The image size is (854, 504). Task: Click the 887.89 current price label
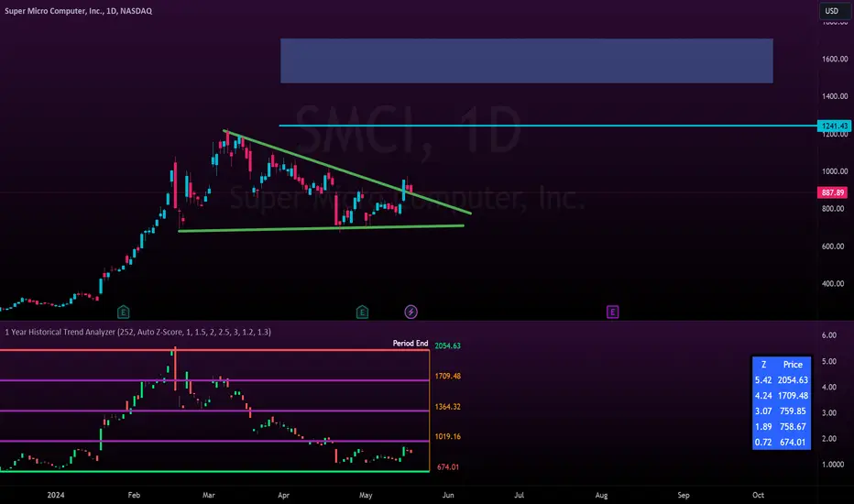coord(832,192)
